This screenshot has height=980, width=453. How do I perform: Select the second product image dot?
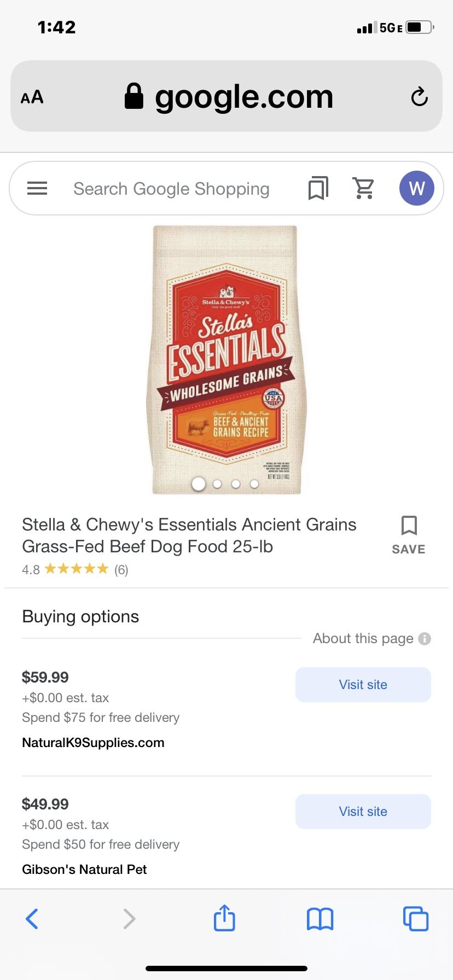pos(217,484)
